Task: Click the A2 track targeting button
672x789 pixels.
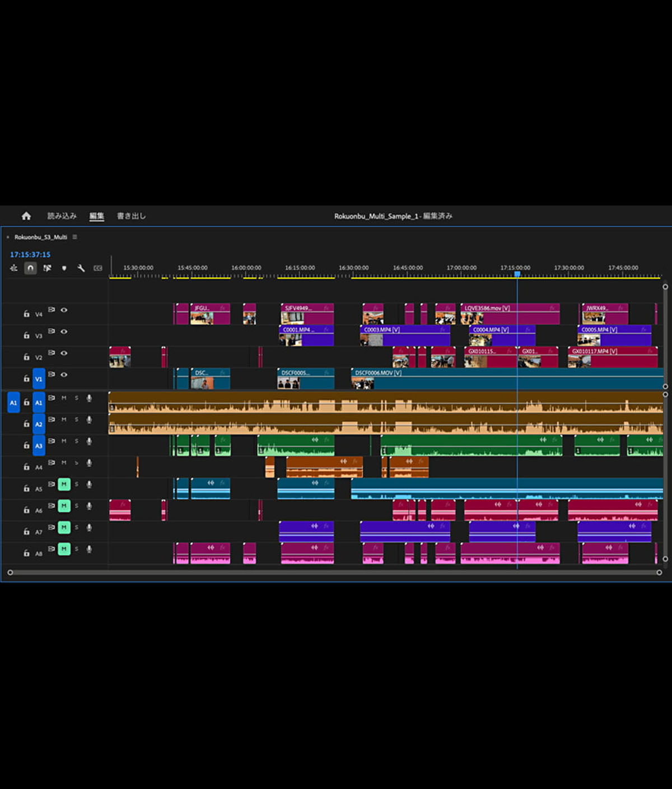Action: pos(39,424)
